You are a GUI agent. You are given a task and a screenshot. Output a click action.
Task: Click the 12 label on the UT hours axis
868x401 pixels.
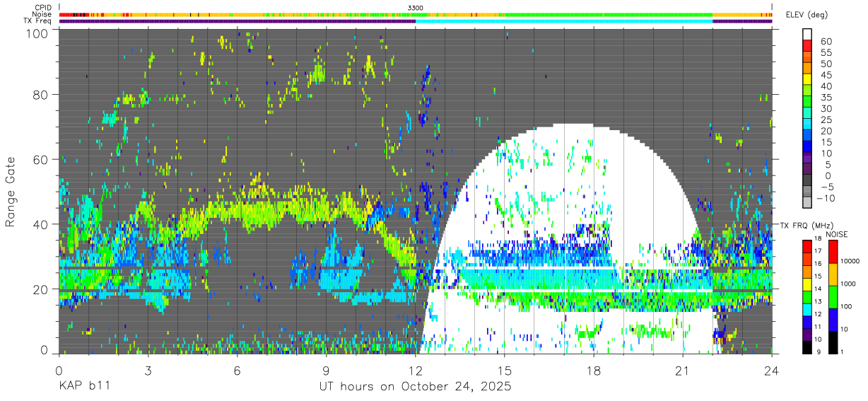coord(416,370)
